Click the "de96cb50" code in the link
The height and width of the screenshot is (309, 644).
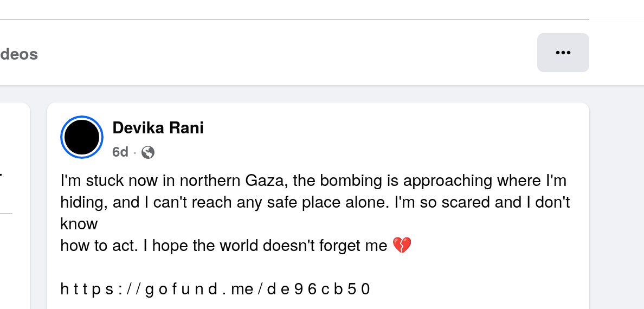coord(319,289)
